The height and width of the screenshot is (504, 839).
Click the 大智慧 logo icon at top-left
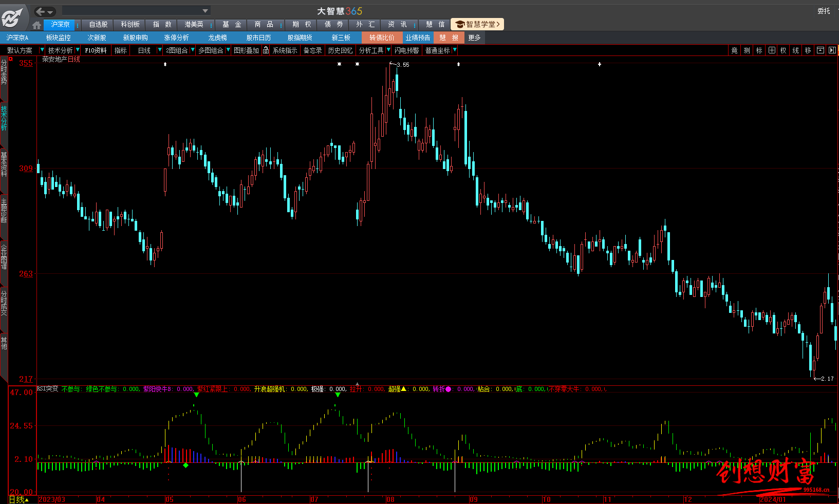[12, 17]
